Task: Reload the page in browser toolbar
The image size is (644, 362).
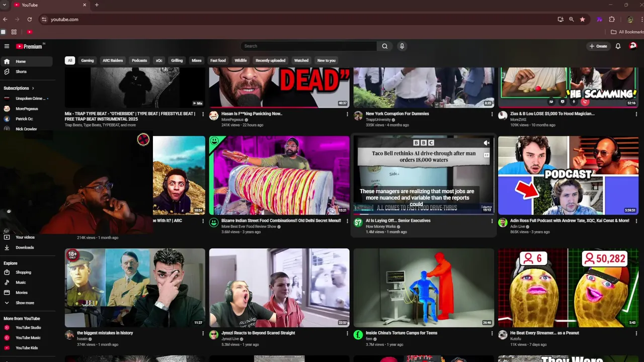Action: pyautogui.click(x=30, y=19)
